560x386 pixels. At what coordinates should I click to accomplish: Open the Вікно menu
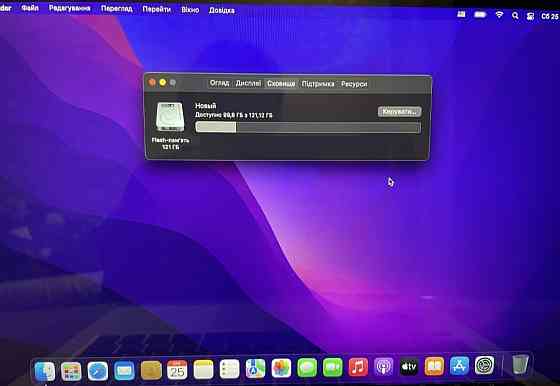[x=190, y=10]
